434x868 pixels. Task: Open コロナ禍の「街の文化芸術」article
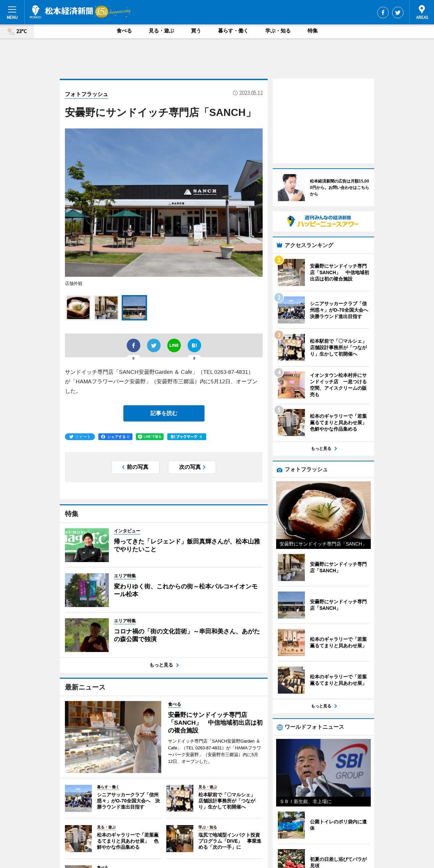pyautogui.click(x=187, y=635)
